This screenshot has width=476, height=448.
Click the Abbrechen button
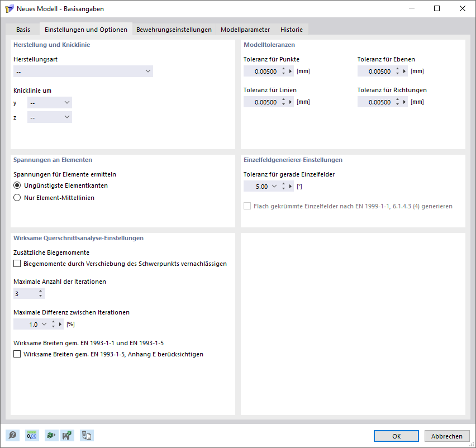click(447, 436)
